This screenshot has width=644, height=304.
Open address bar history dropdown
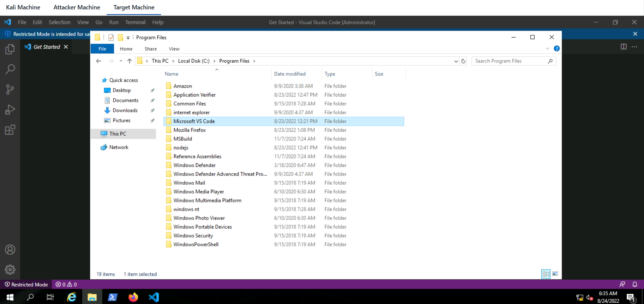(x=456, y=61)
